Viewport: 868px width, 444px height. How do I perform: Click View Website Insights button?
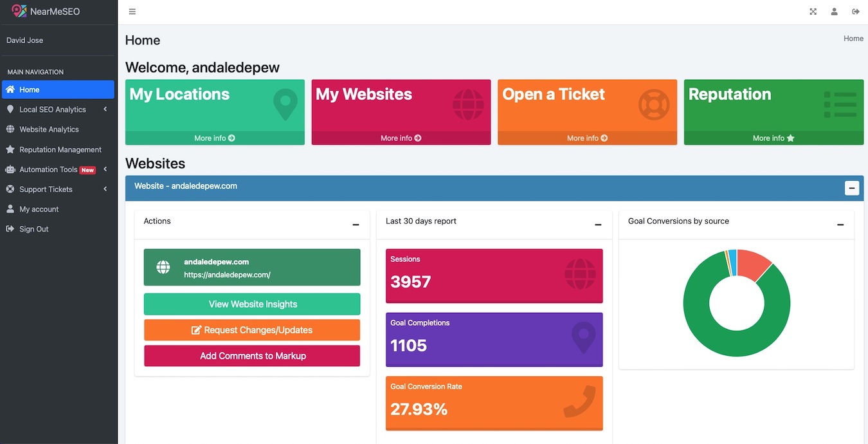pos(252,304)
